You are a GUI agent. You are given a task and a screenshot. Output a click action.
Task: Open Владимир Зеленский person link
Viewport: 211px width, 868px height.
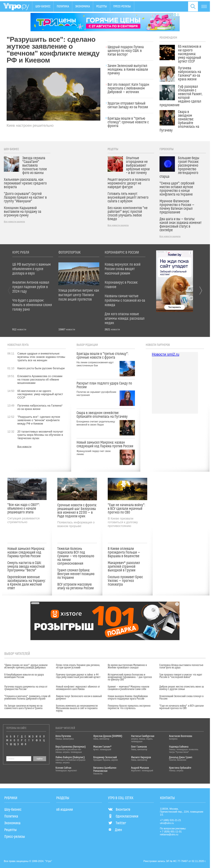[x=105, y=757]
